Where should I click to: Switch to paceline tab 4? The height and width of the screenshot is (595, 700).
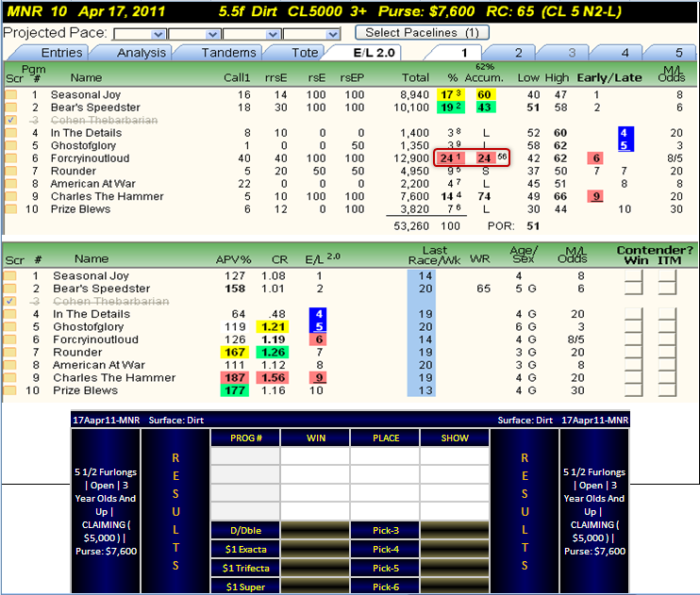coord(625,53)
